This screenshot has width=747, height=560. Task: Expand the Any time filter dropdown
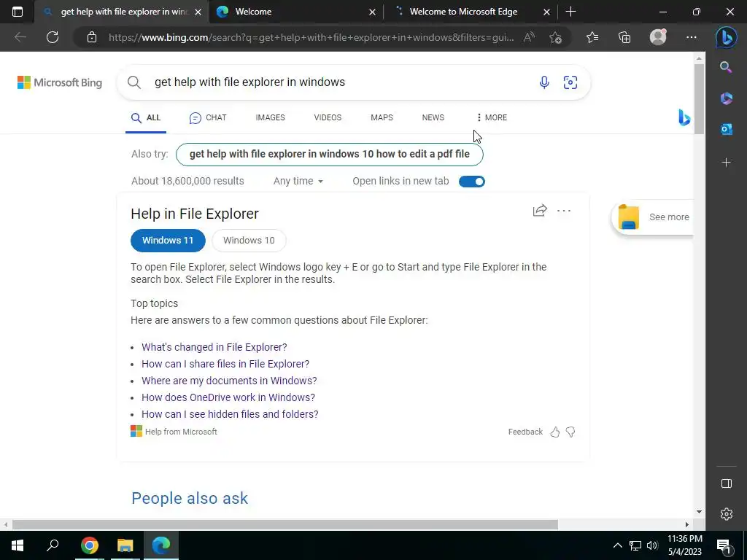[x=298, y=182]
